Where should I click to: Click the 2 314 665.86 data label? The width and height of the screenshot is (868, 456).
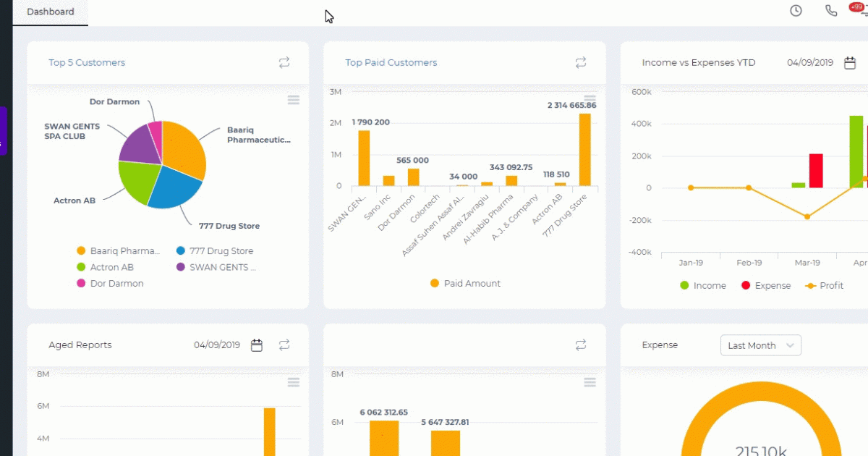[572, 106]
